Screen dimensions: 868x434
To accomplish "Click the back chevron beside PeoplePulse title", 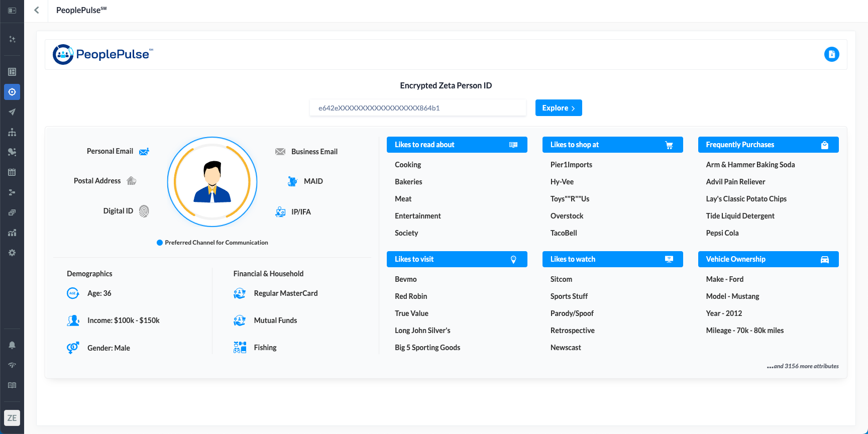I will point(37,11).
